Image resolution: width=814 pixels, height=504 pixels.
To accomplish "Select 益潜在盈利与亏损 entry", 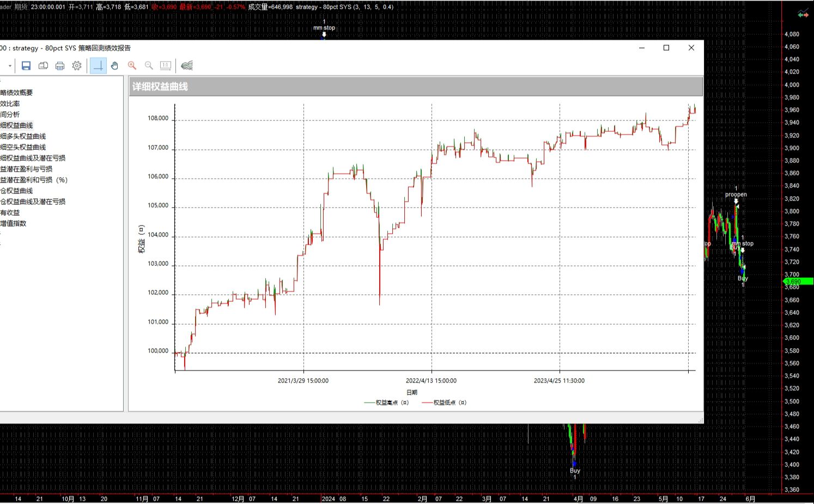I will coord(26,169).
